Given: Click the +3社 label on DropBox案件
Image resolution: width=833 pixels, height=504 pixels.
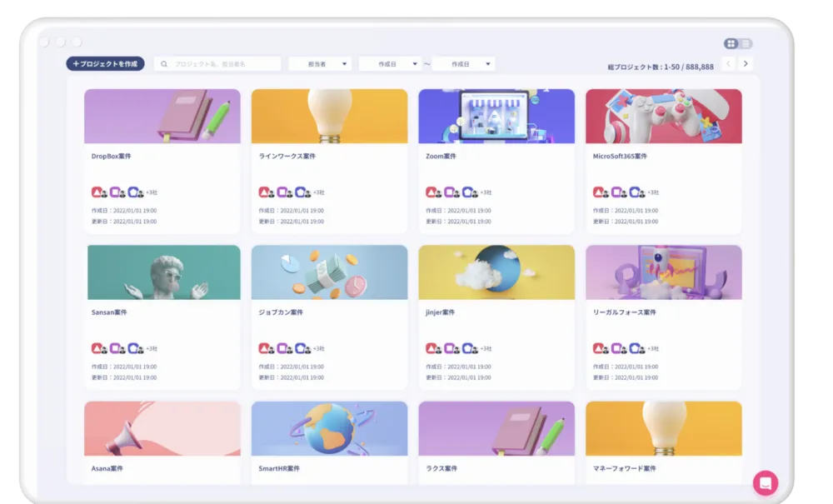Looking at the screenshot, I should tap(152, 192).
